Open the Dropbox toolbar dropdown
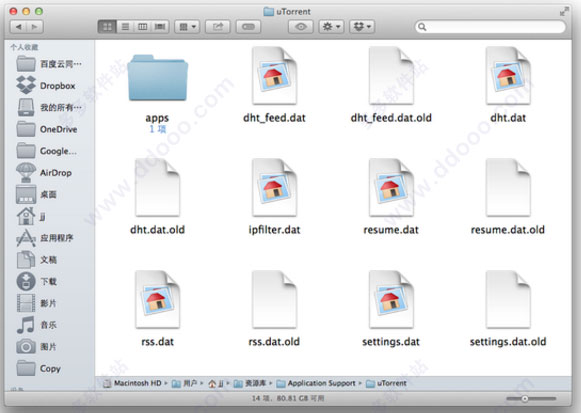 pyautogui.click(x=362, y=27)
